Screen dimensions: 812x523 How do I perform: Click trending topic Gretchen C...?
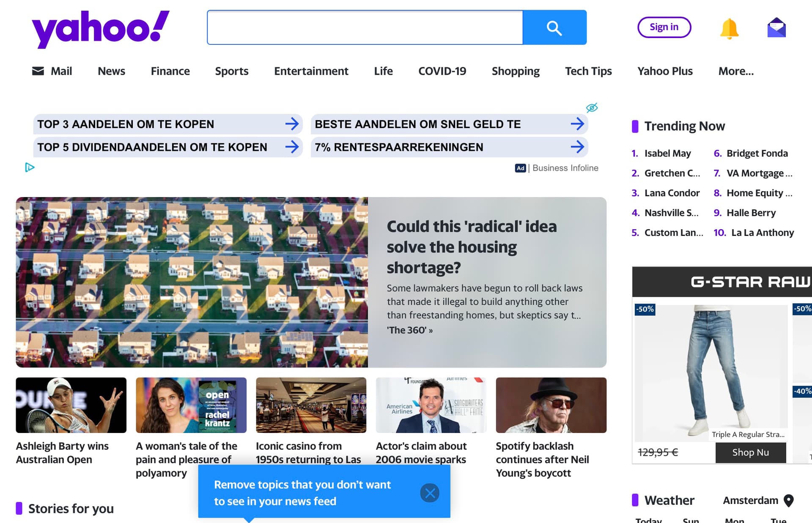point(672,173)
